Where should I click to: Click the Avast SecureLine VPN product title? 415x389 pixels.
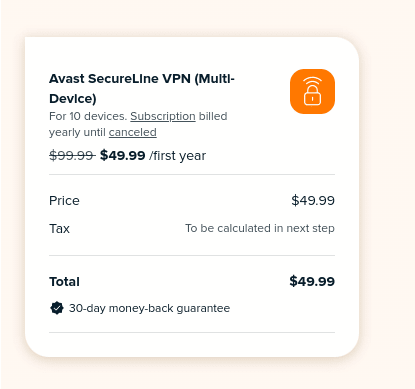142,89
